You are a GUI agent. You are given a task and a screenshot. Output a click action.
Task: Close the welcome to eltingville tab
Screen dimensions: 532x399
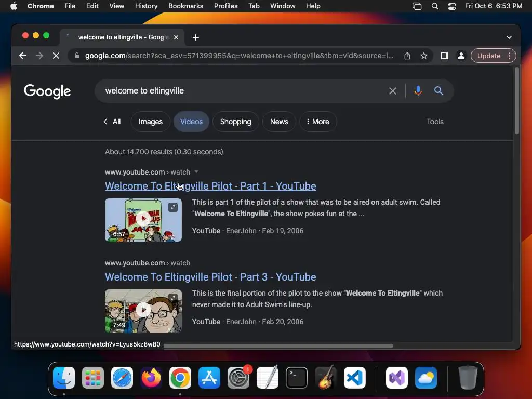(176, 37)
